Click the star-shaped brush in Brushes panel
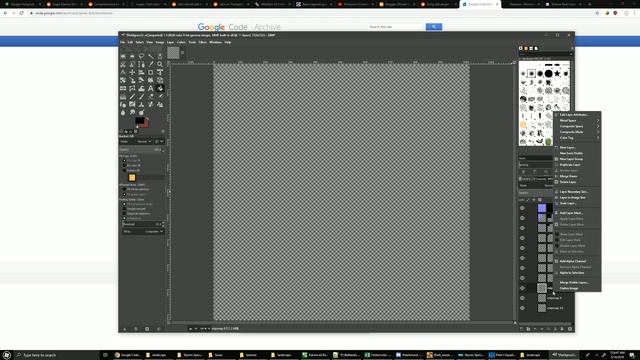Viewport: 640px width, 360px height. [x=557, y=73]
